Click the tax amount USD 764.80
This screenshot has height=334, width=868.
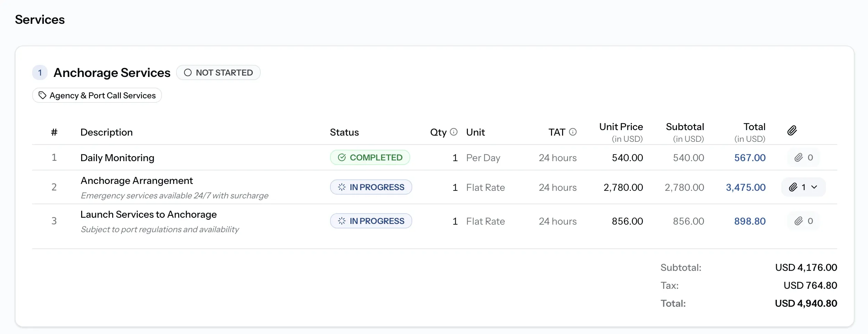(x=810, y=285)
